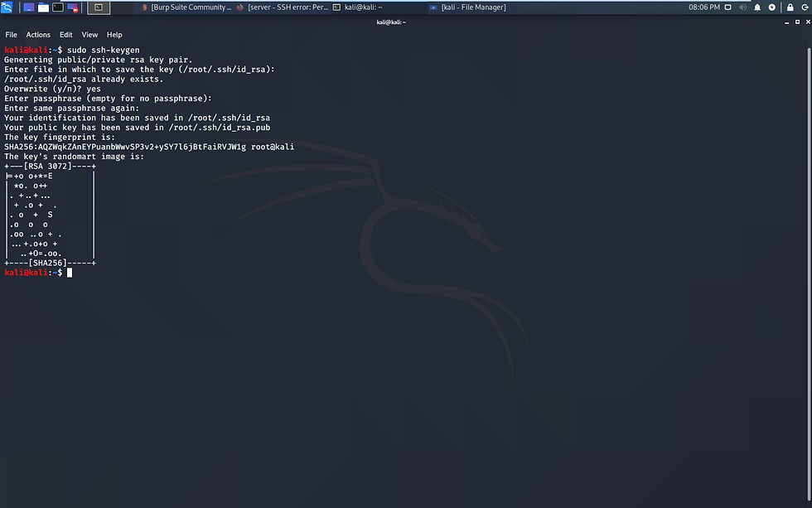Click the 'The key fingerprint is:' line
The image size is (812, 508).
(60, 137)
